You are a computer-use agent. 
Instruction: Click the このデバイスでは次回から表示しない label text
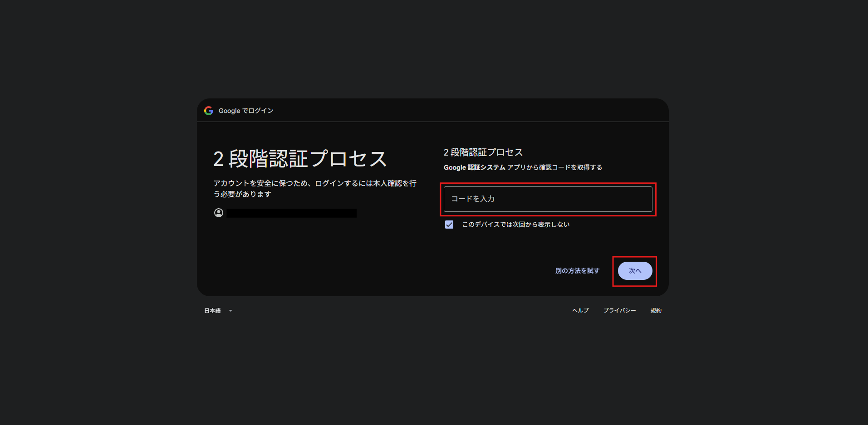pyautogui.click(x=515, y=225)
